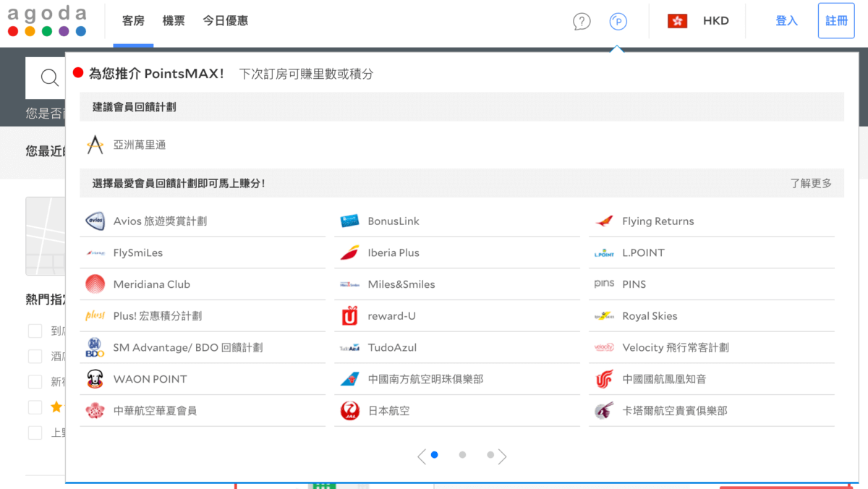Tick the 酒店 filter checkbox
Image resolution: width=868 pixels, height=489 pixels.
coord(35,357)
